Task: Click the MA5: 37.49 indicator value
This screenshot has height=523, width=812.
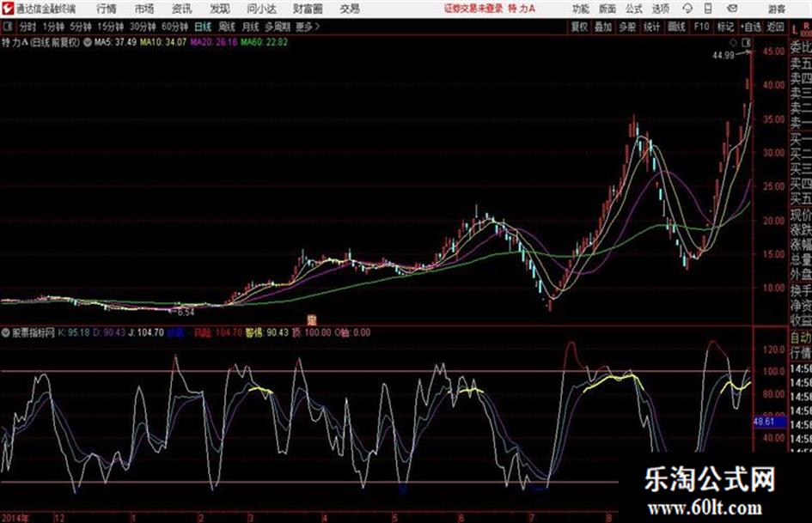Action: [115, 42]
